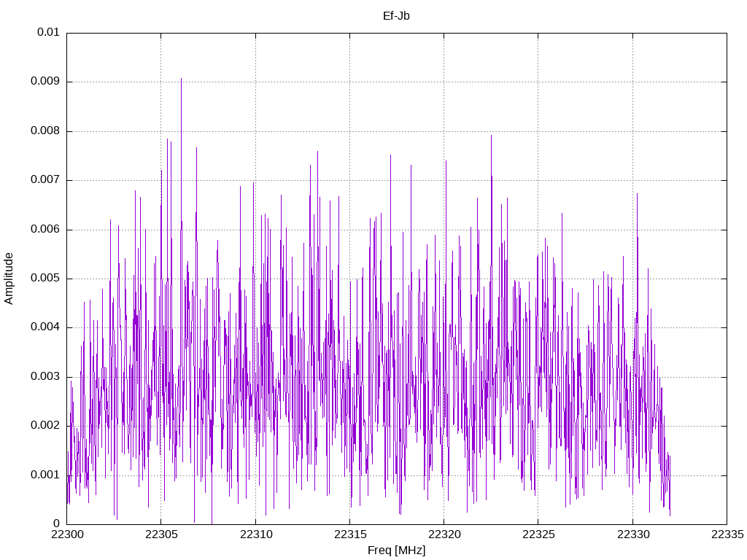
Task: Select the x-axis tick label 22310
Action: pos(255,534)
